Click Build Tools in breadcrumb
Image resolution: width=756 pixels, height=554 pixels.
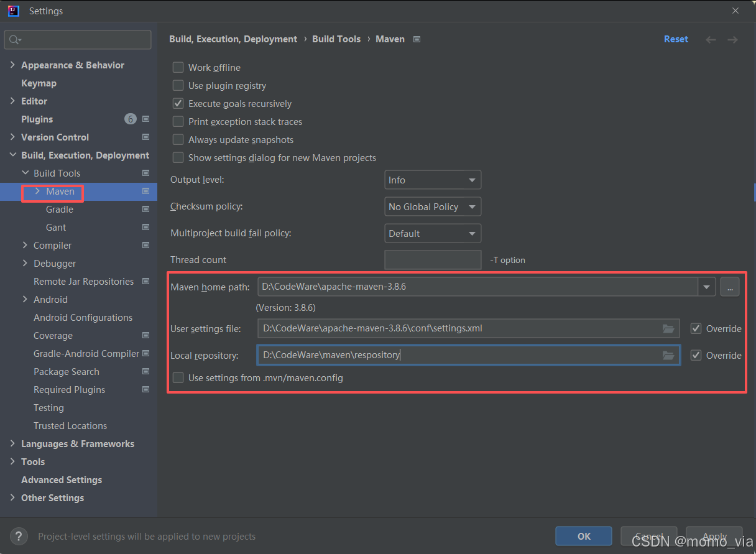(336, 39)
